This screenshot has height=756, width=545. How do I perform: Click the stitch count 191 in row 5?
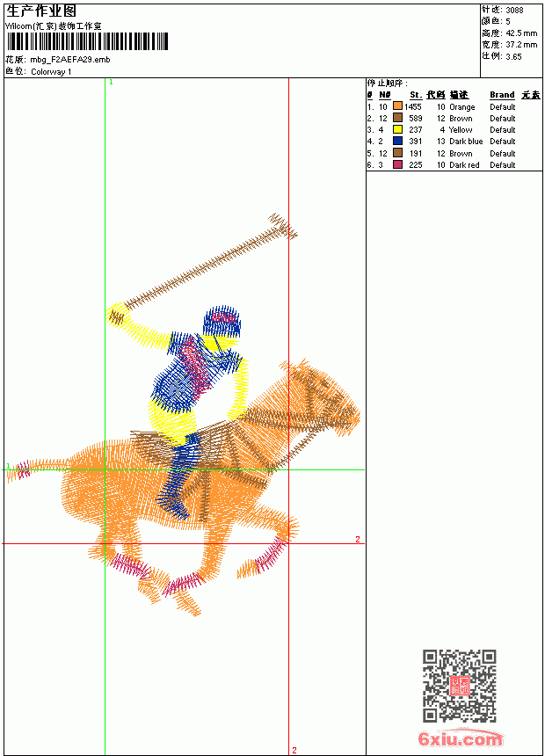click(415, 153)
